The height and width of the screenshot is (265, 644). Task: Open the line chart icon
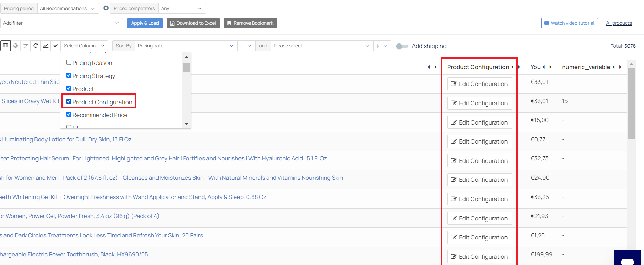pos(45,46)
